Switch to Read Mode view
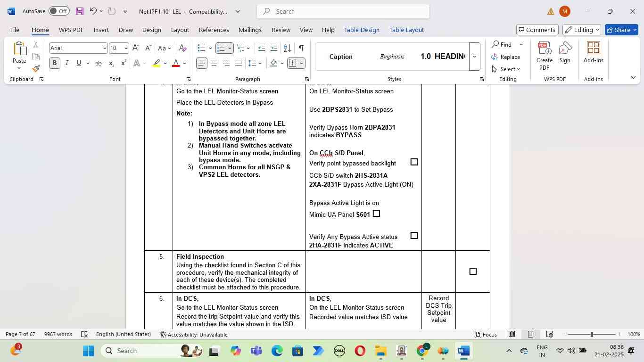The height and width of the screenshot is (362, 644). coord(512,334)
